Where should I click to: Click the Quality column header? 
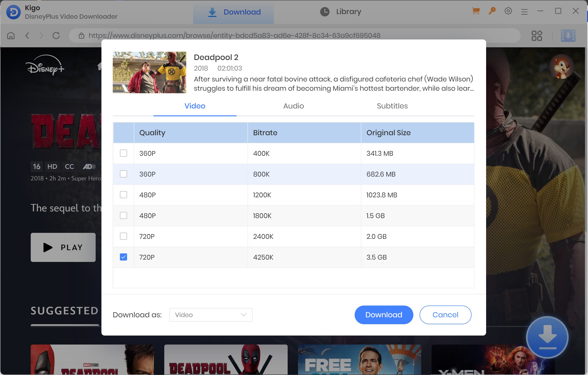pyautogui.click(x=191, y=133)
